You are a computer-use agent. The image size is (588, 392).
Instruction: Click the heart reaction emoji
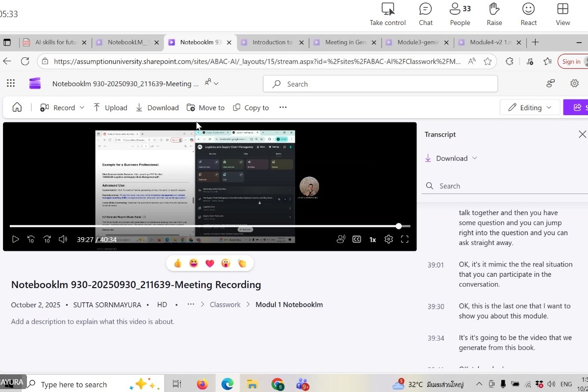210,264
